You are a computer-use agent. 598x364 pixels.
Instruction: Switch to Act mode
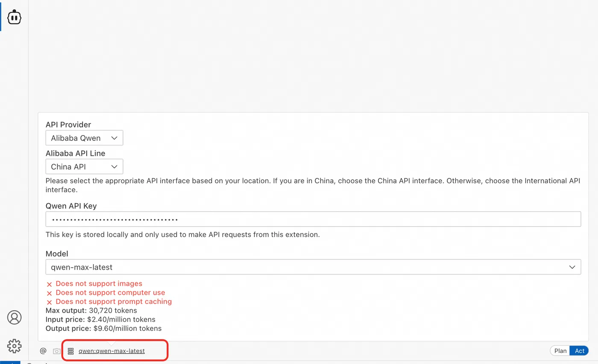(580, 351)
